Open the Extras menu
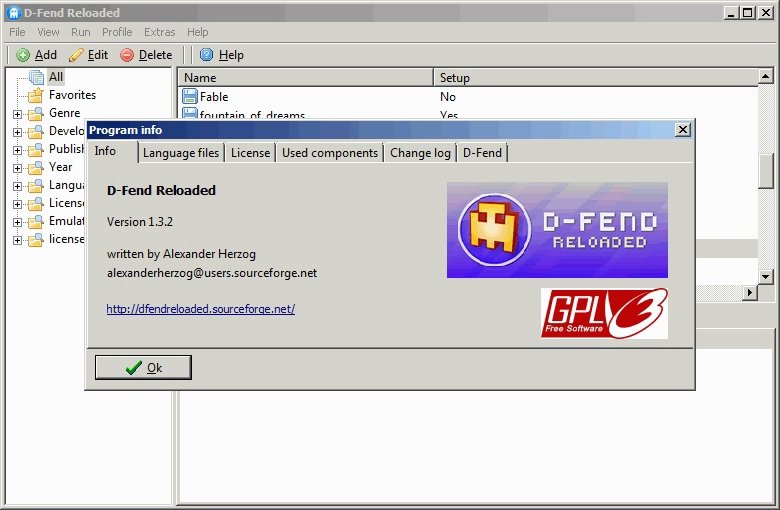780x510 pixels. 160,32
